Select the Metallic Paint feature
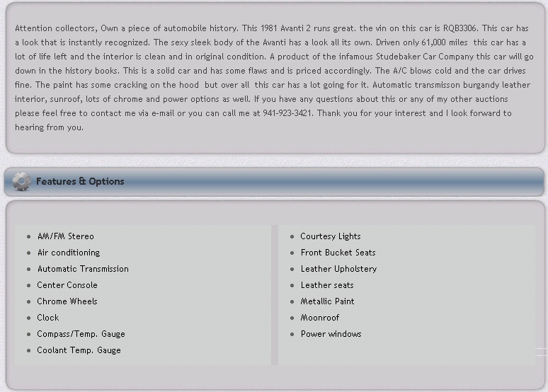548x392 pixels. [327, 301]
